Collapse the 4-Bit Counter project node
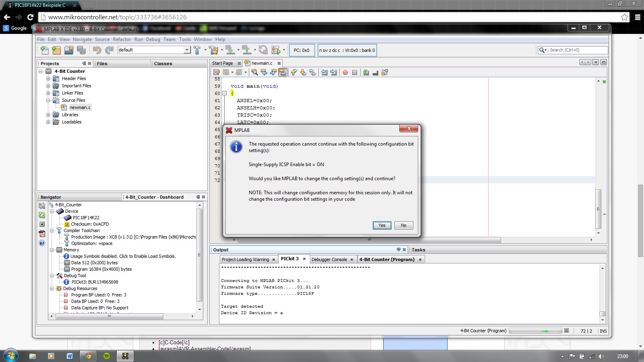 tap(41, 71)
